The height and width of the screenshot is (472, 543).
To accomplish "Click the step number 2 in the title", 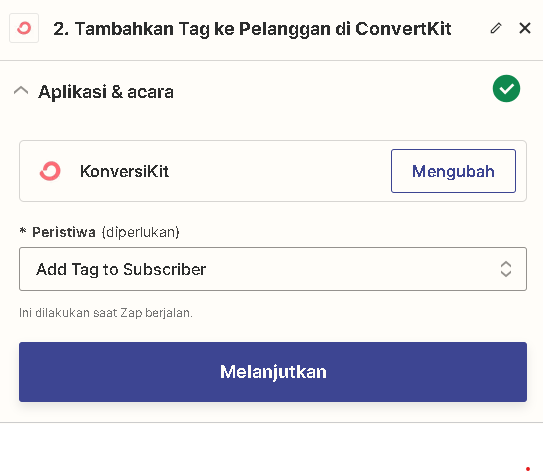I will point(60,29).
